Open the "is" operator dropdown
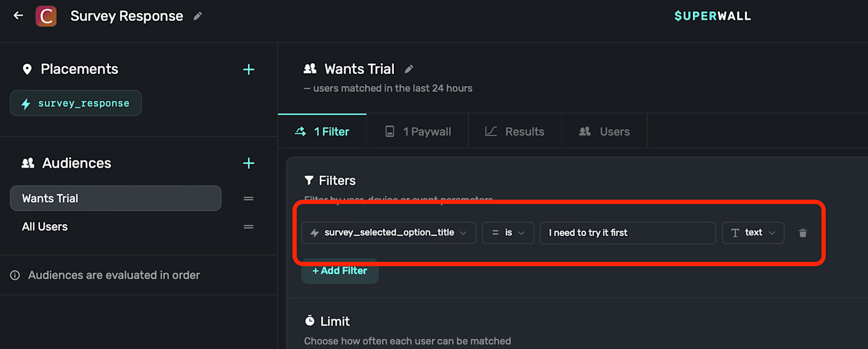 point(508,233)
